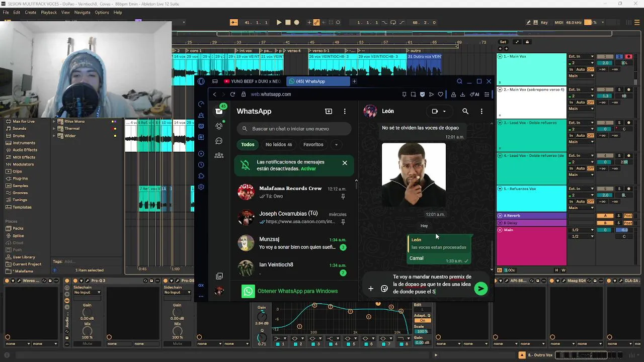The width and height of the screenshot is (644, 362).
Task: Click the Ableton Arrangement Record button
Action: pyautogui.click(x=296, y=23)
